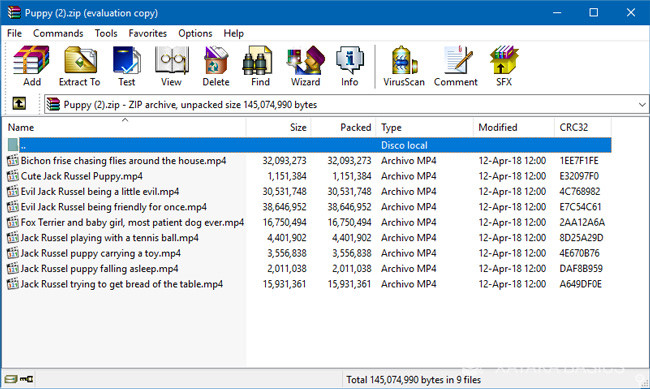This screenshot has width=650, height=389.
Task: Select 'Jack Russel puppy falling asleep.mp4'
Action: point(99,268)
